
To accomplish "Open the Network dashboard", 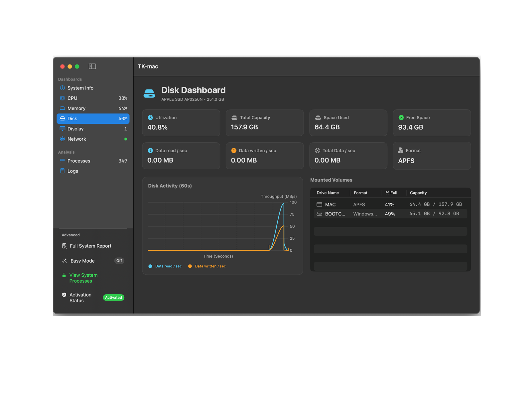I will (93, 139).
